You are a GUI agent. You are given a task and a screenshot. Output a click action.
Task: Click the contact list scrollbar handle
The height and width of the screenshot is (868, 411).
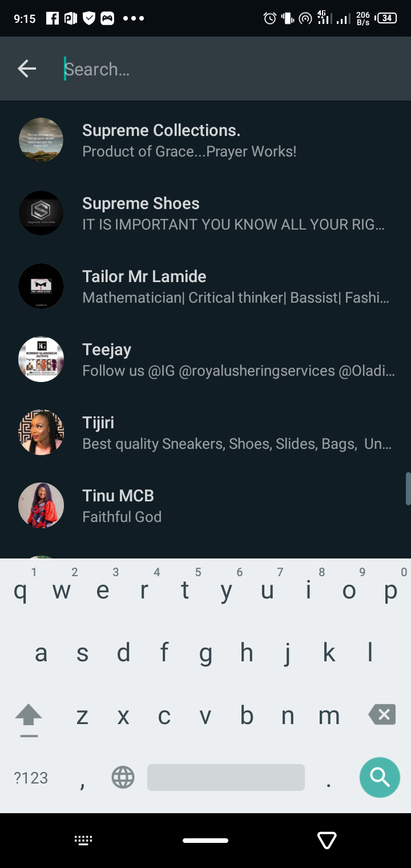408,488
